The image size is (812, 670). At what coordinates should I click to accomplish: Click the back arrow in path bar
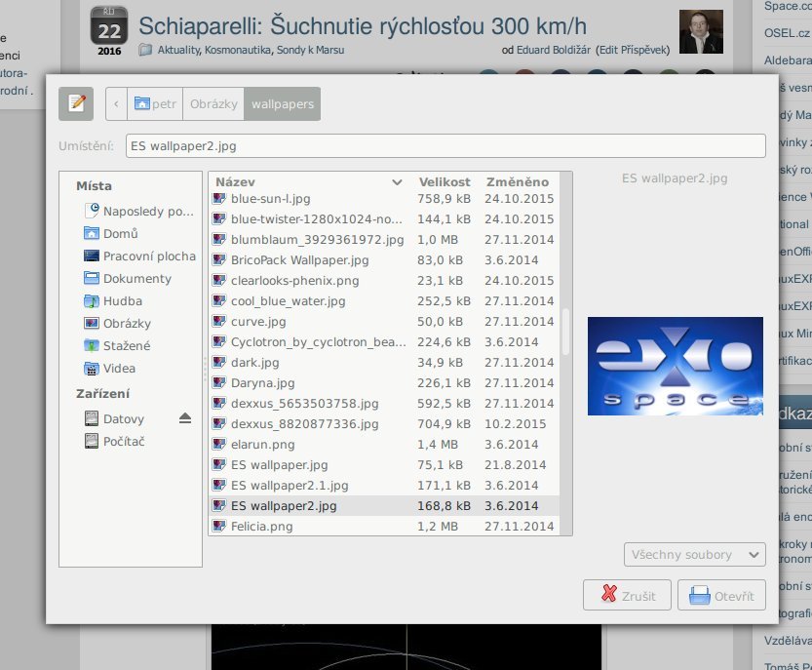coord(116,103)
